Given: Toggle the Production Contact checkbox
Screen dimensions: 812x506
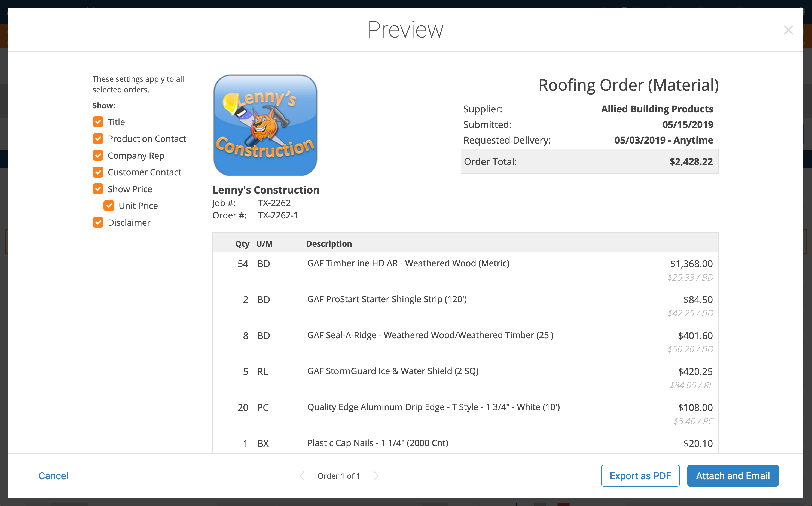Looking at the screenshot, I should click(98, 139).
